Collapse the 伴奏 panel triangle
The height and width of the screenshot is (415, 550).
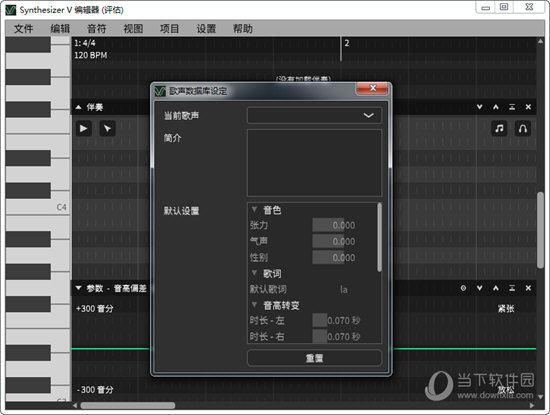pos(79,107)
